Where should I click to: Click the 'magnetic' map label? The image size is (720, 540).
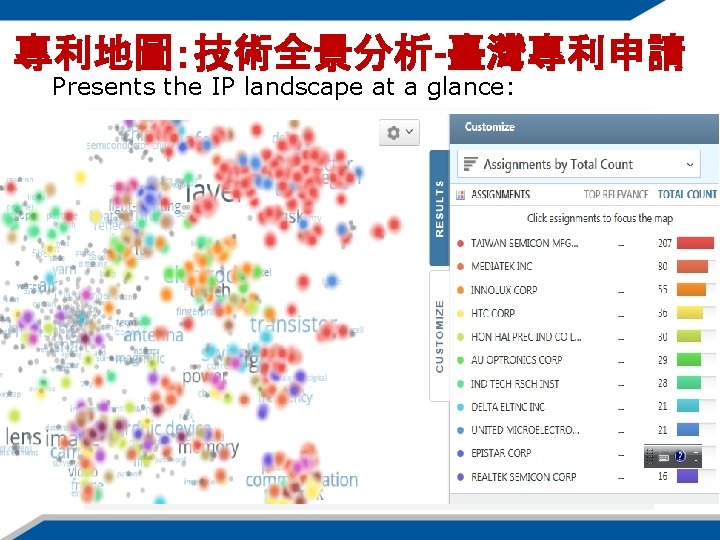(140, 359)
